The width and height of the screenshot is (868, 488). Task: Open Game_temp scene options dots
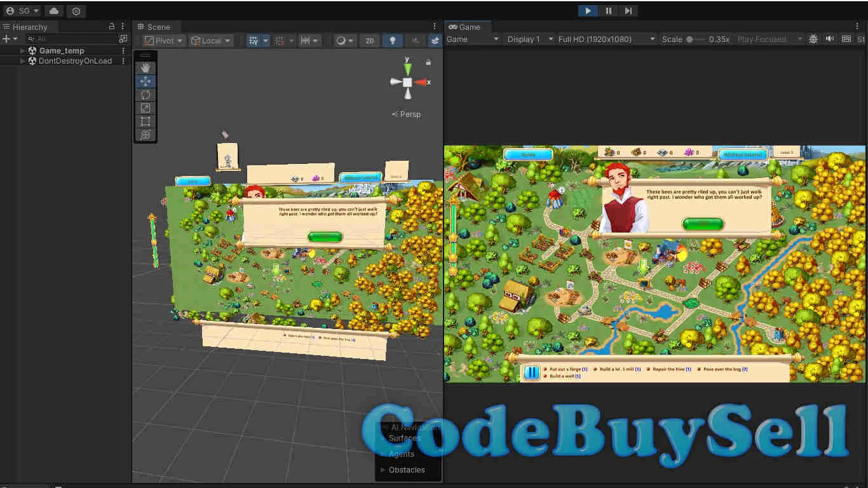[123, 51]
